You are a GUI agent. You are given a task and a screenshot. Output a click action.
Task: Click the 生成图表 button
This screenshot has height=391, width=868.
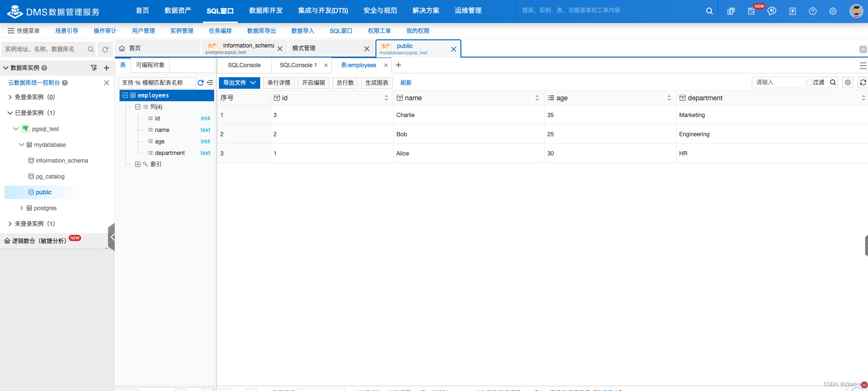click(377, 83)
